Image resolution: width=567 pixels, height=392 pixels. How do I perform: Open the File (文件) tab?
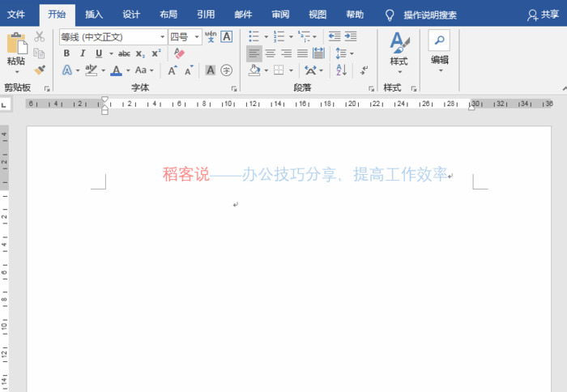(x=16, y=15)
